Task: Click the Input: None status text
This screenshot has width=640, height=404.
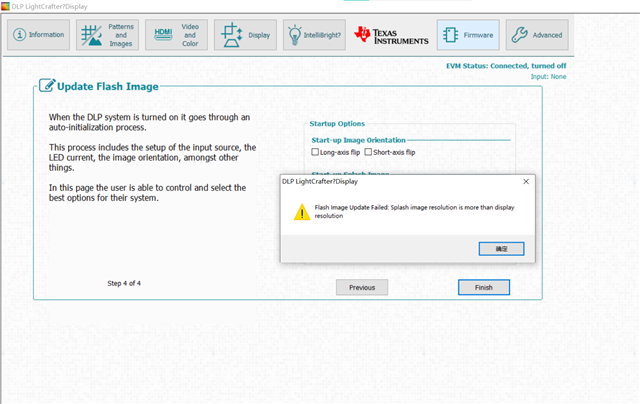Action: (x=548, y=76)
